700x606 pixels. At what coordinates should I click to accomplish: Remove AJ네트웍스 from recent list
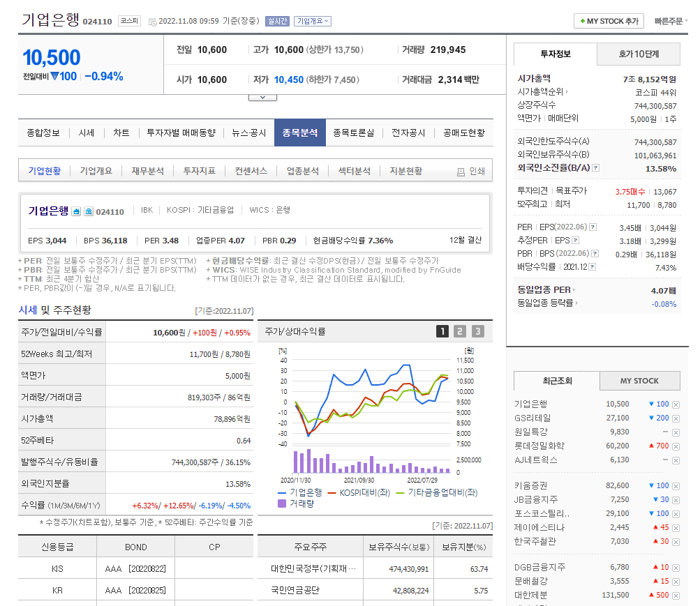[676, 461]
